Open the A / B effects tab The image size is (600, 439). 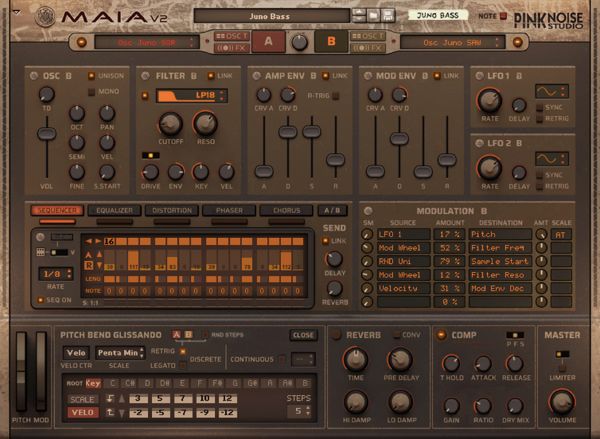[x=332, y=211]
